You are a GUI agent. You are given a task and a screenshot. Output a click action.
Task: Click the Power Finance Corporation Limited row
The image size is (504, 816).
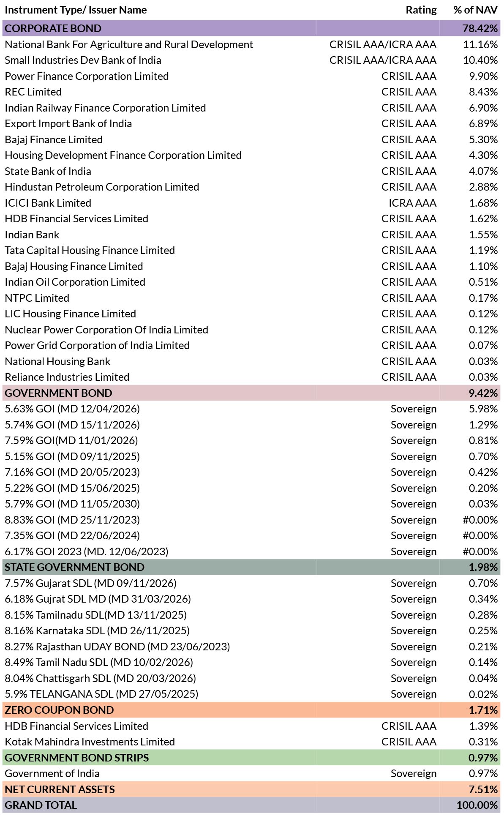(251, 76)
